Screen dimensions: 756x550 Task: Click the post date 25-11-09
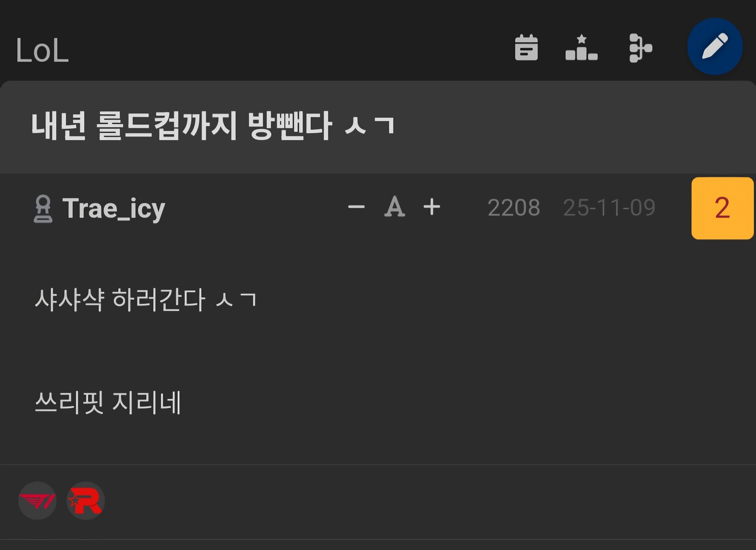609,207
